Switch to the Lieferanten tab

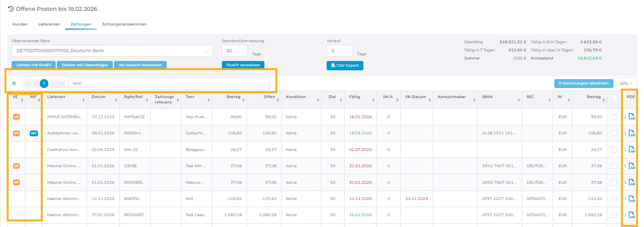[x=49, y=24]
